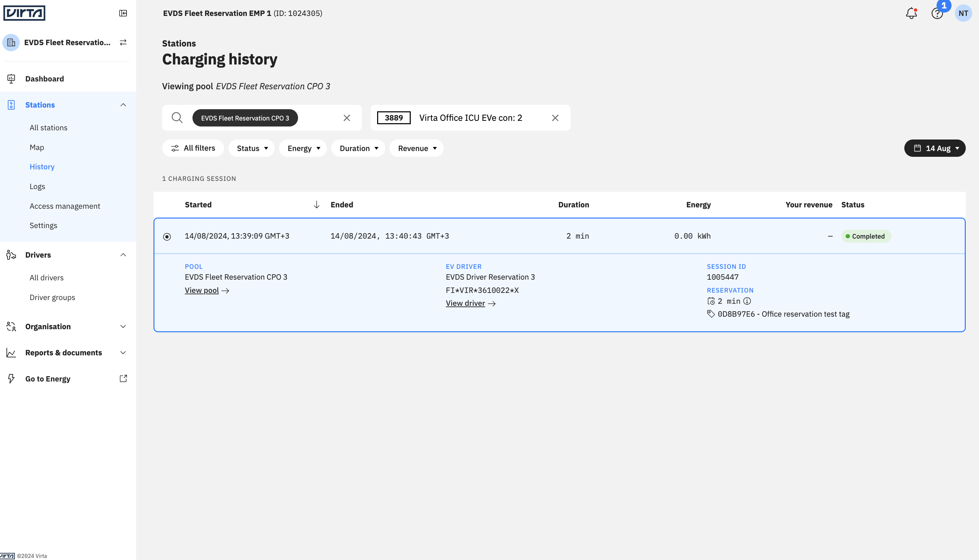This screenshot has height=560, width=979.
Task: Clear the EVDS Fleet Reservation CPO 3 pool filter
Action: 347,118
